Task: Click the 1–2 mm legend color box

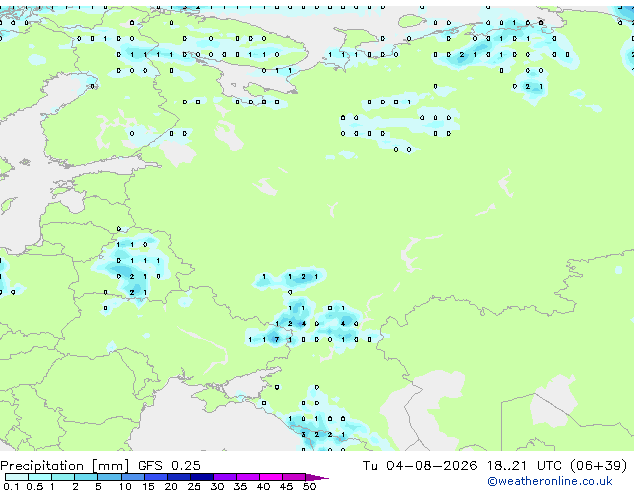Action: tap(63, 477)
